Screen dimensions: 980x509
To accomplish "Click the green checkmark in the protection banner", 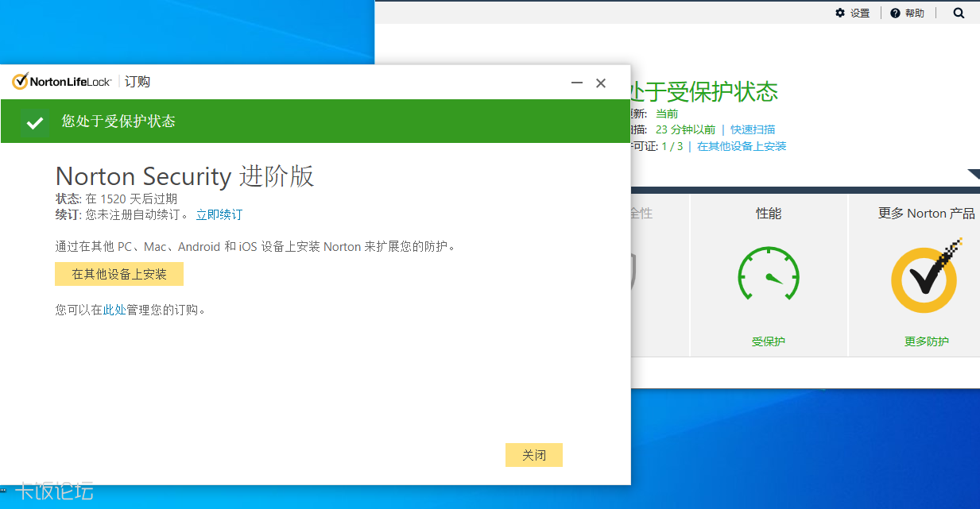I will (x=33, y=121).
